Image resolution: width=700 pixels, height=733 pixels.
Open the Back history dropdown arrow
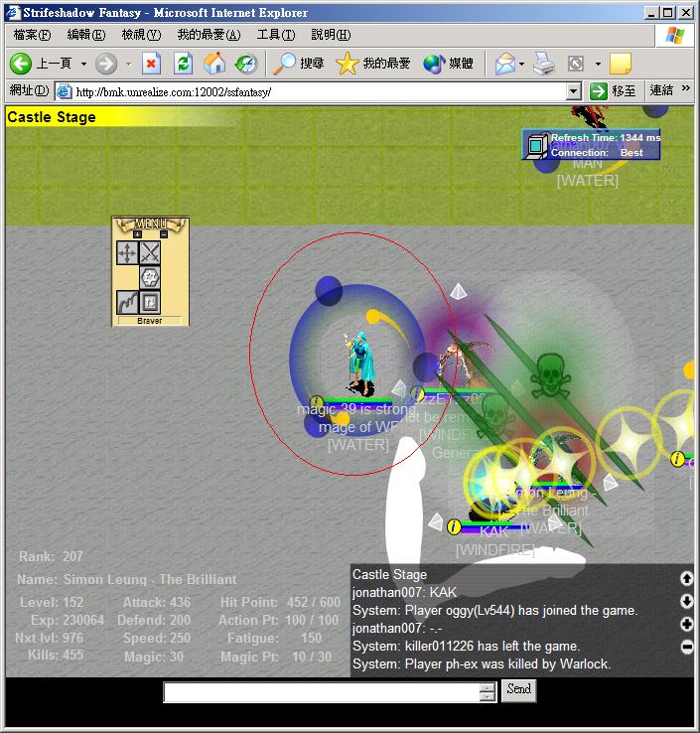pyautogui.click(x=83, y=64)
